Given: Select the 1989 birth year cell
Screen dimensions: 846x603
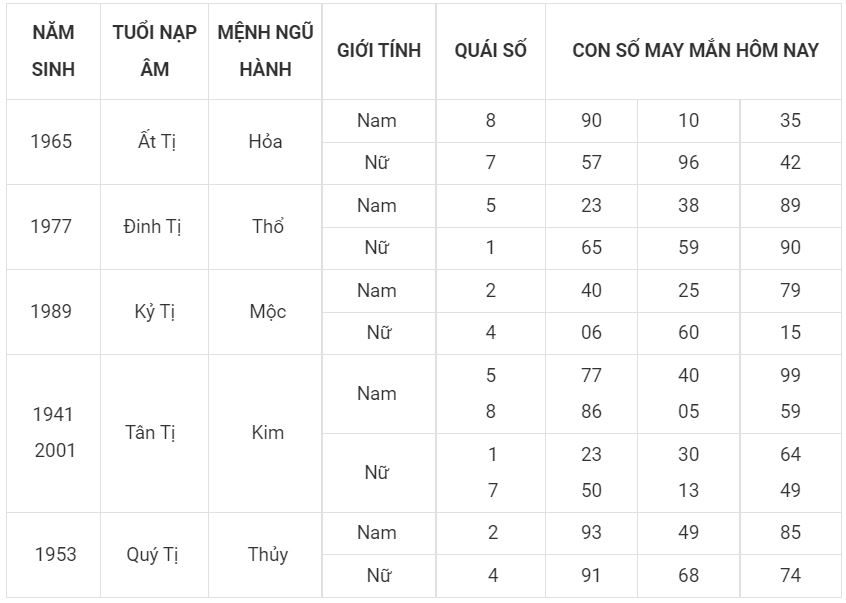Looking at the screenshot, I should point(53,312).
